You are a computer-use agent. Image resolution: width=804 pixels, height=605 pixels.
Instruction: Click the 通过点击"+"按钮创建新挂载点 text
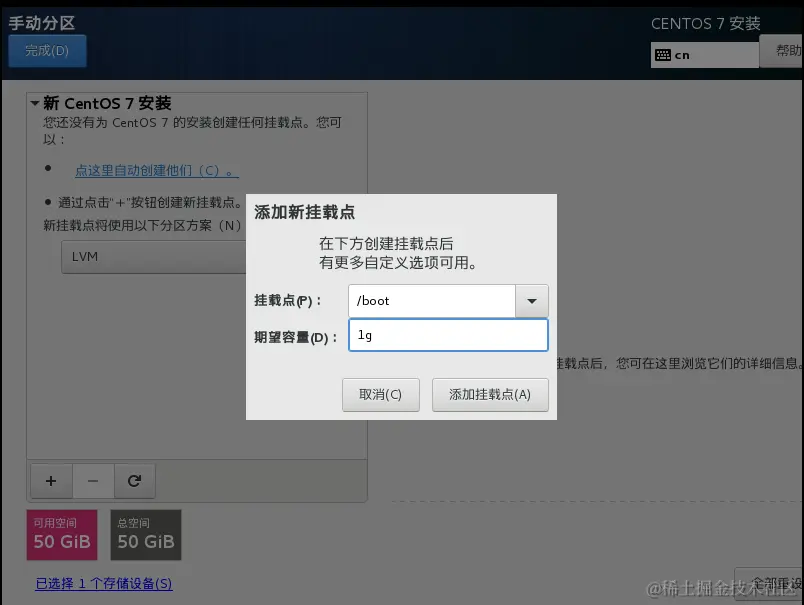pyautogui.click(x=150, y=203)
